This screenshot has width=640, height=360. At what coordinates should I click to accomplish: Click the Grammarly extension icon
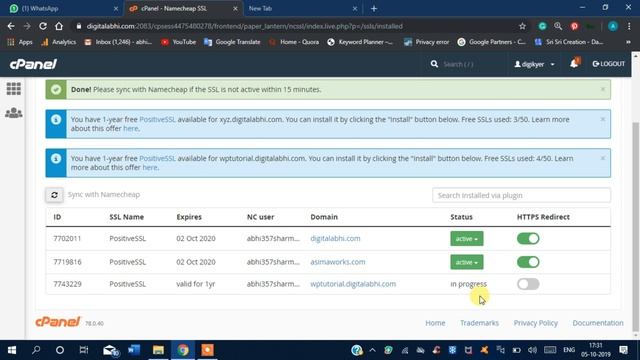coord(542,26)
